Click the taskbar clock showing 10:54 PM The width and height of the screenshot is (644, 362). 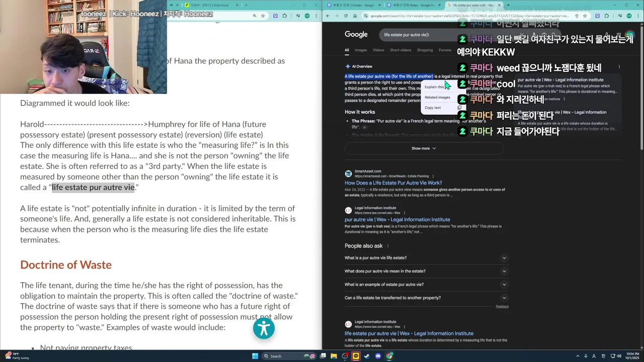[x=632, y=356]
